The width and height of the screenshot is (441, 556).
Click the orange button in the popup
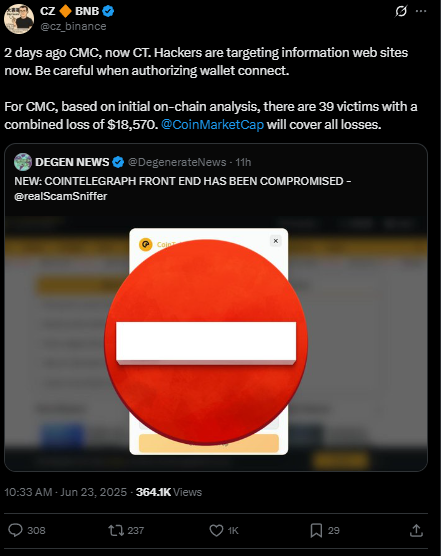(x=209, y=443)
